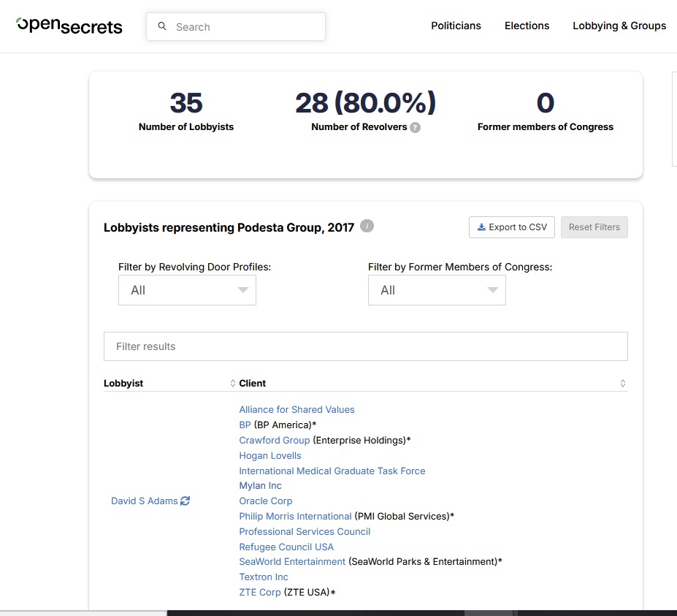Image resolution: width=677 pixels, height=616 pixels.
Task: Focus the top Search input field
Action: coord(236,27)
